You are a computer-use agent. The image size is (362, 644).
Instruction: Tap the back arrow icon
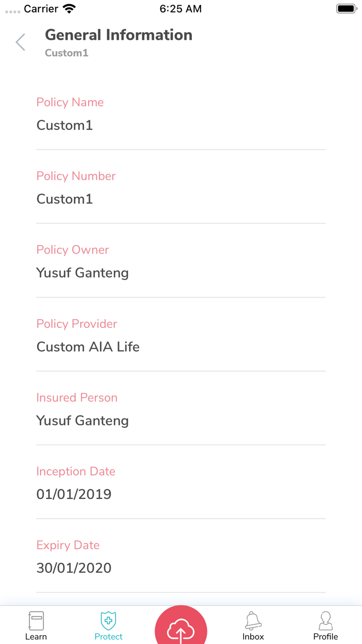pyautogui.click(x=21, y=42)
